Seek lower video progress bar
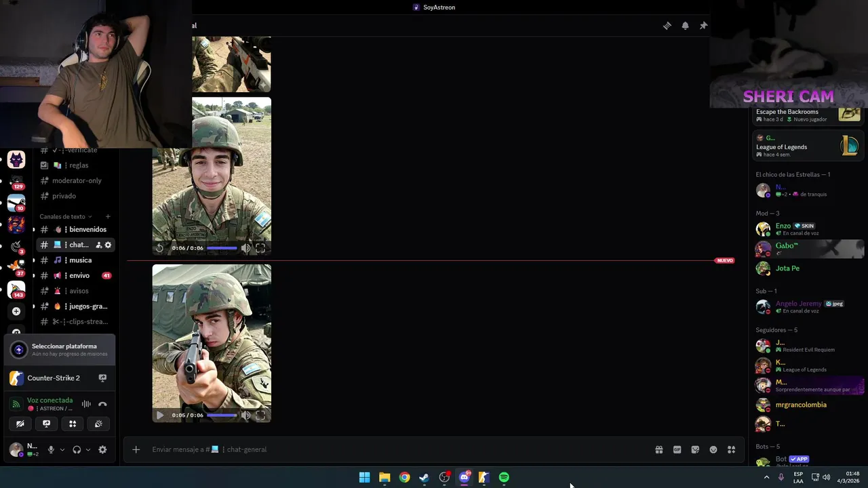Screen dimensions: 868x488 [x=222, y=415]
